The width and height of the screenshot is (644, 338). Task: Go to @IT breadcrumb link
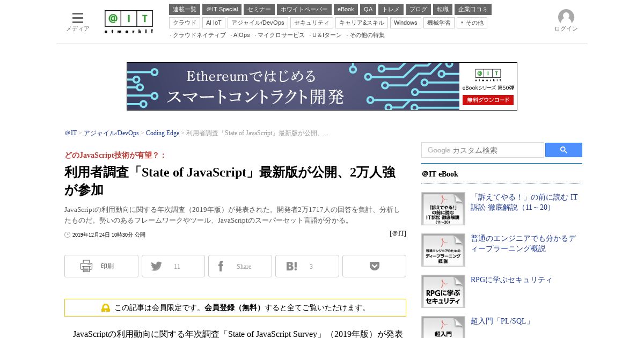coord(71,133)
